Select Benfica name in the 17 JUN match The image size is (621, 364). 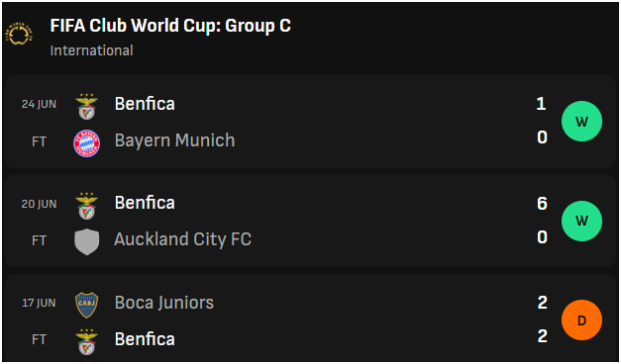click(x=145, y=339)
